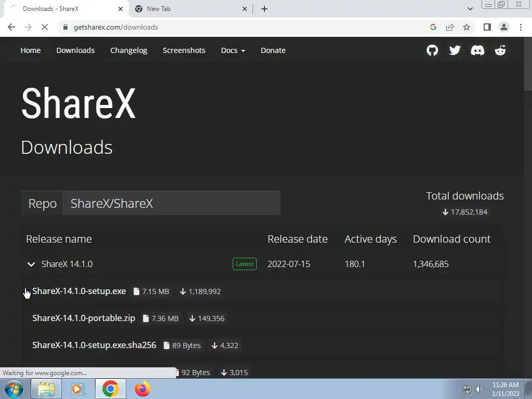Click the ShareX/ShareX repo field
This screenshot has width=532, height=399.
171,203
